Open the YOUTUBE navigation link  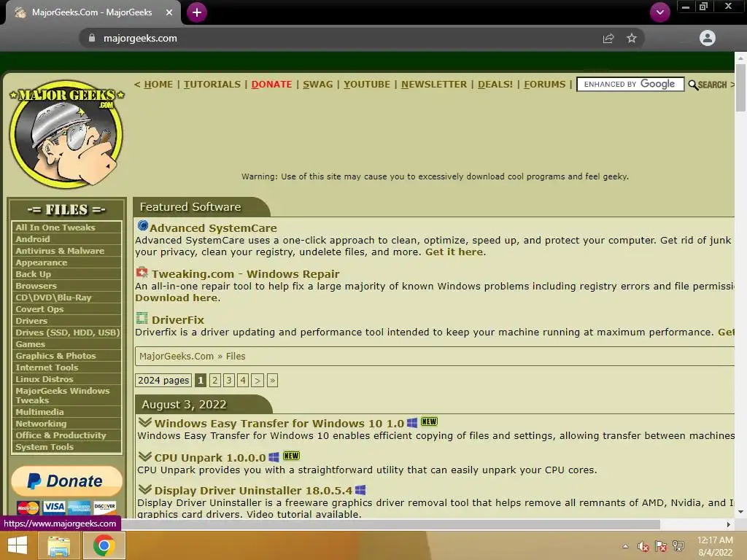click(x=367, y=85)
